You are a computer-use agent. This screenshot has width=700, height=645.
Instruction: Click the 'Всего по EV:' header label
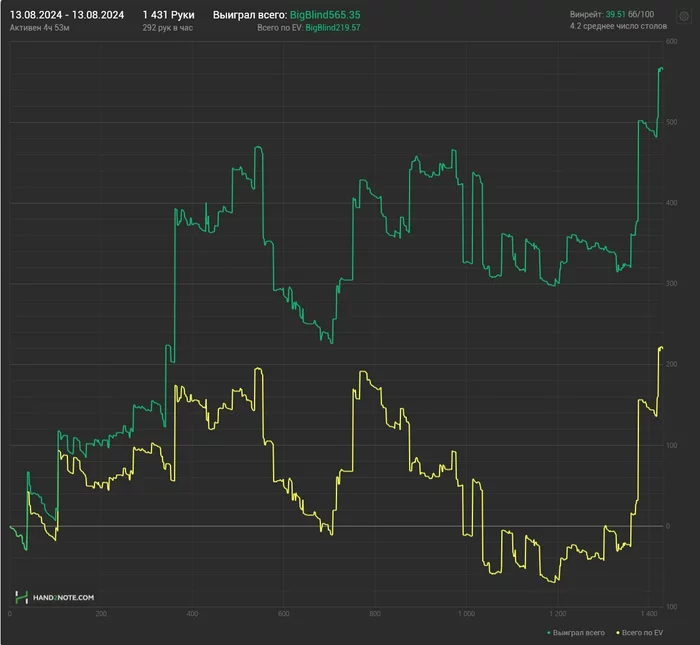280,28
